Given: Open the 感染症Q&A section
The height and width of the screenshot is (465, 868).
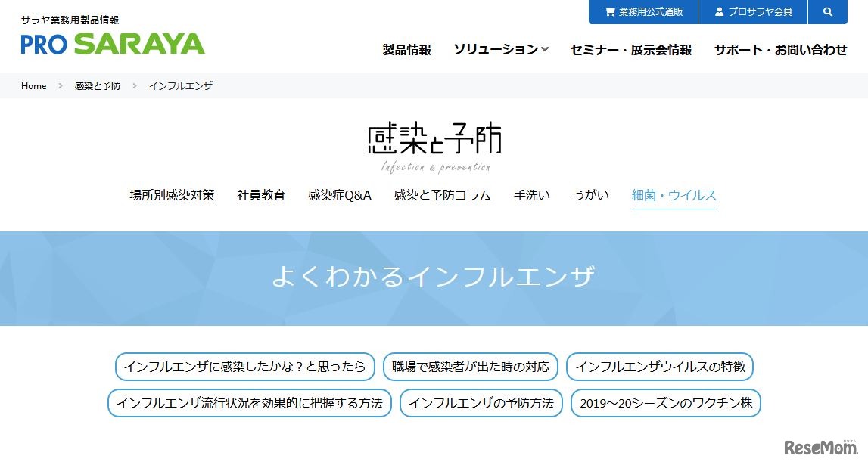Looking at the screenshot, I should [338, 195].
